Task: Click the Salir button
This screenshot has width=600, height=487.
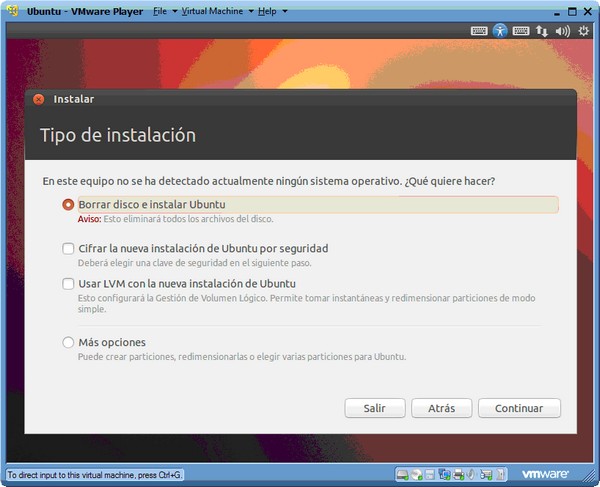Action: click(x=375, y=408)
